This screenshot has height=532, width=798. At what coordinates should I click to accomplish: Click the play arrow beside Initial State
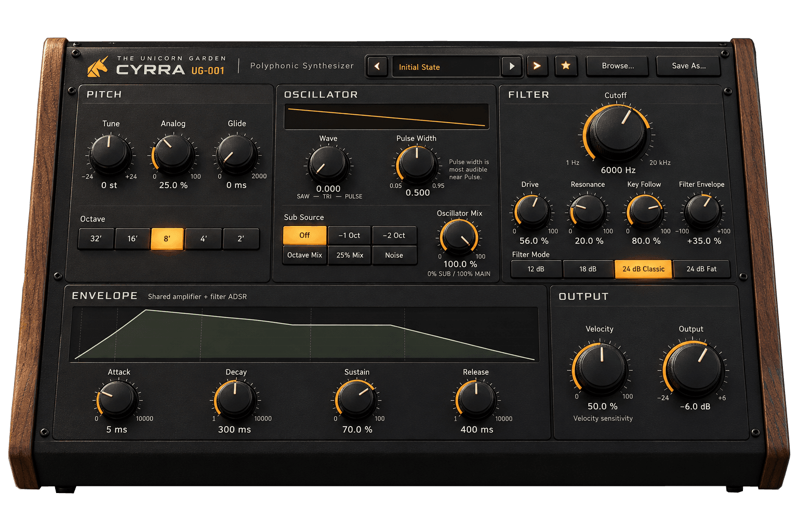click(512, 66)
